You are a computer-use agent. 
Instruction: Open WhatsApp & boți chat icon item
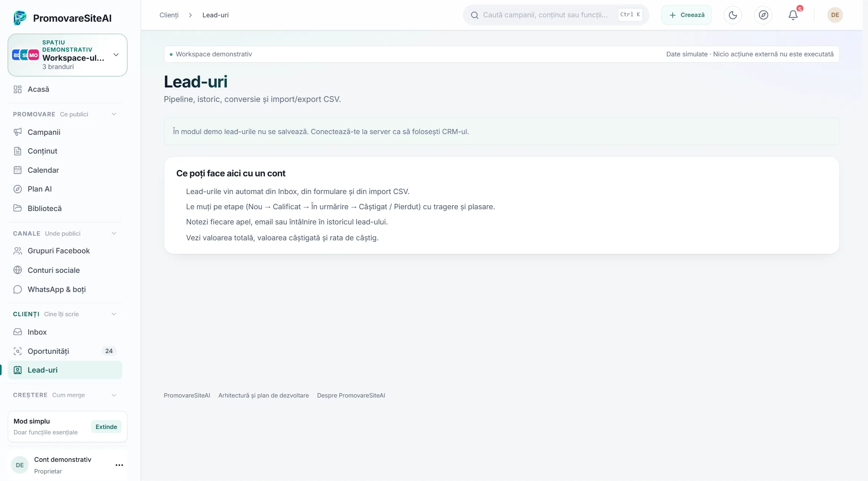[65, 289]
